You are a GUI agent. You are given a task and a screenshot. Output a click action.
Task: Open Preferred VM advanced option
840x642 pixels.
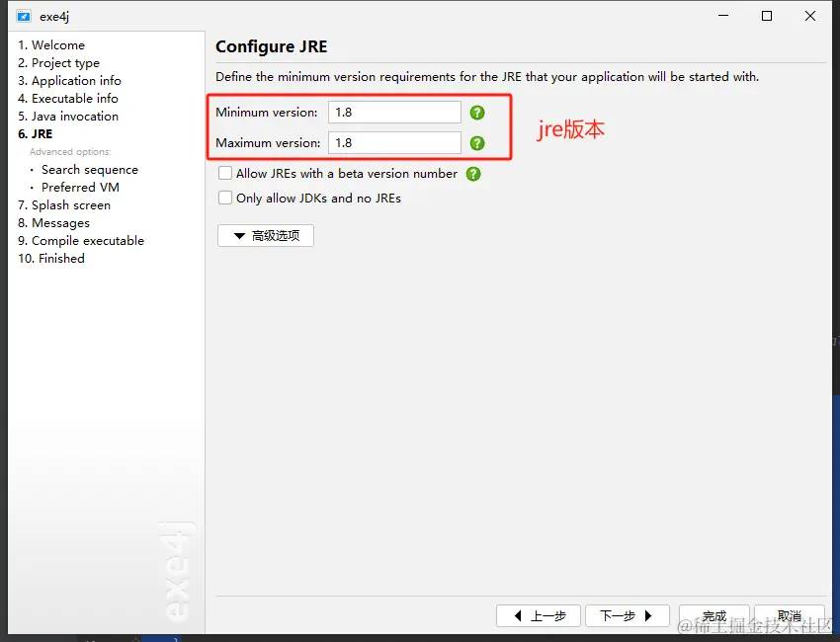(x=80, y=188)
